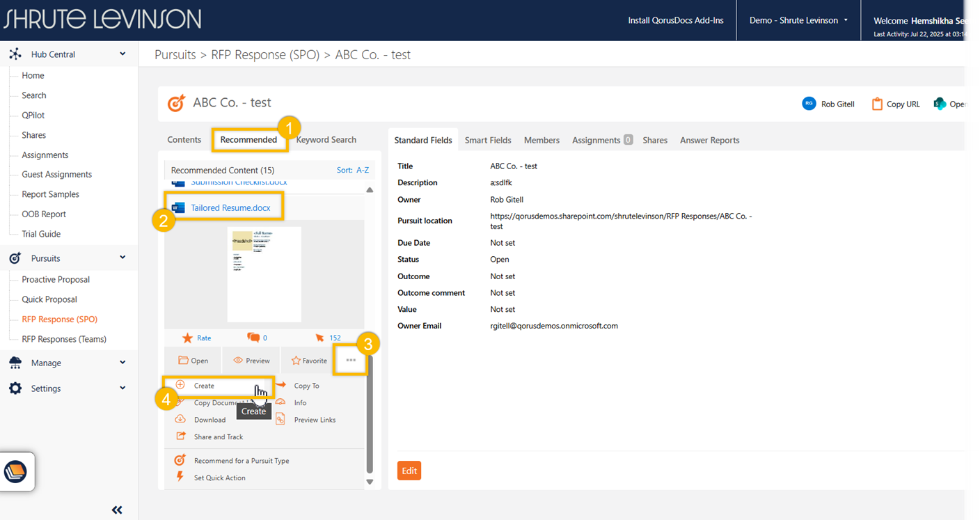Open Tailored Resume.docx link
Screen dimensions: 980x520
(230, 207)
